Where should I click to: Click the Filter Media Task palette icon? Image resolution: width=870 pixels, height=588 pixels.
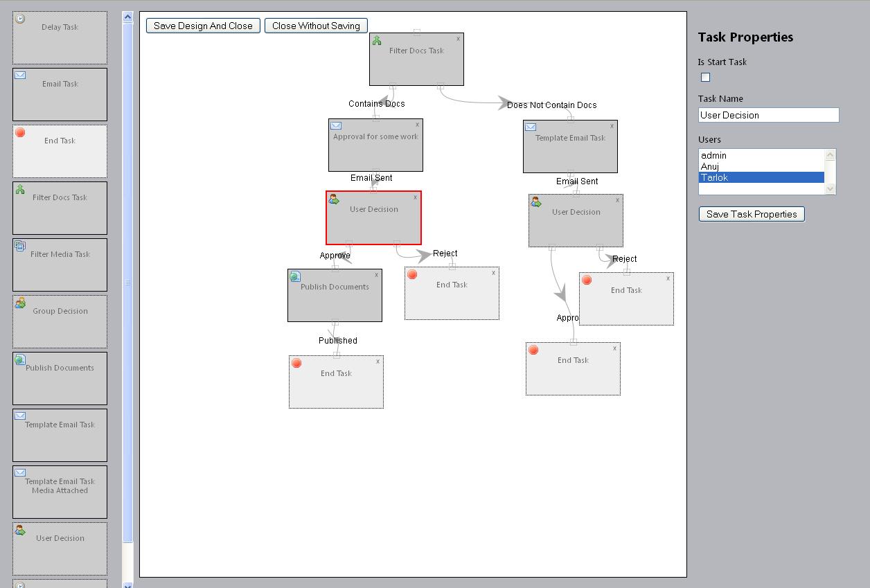[20, 246]
